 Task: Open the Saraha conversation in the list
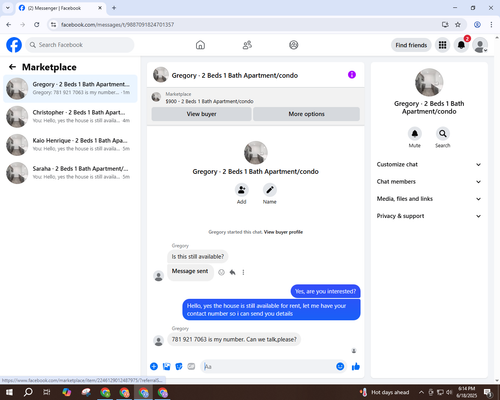tap(70, 173)
